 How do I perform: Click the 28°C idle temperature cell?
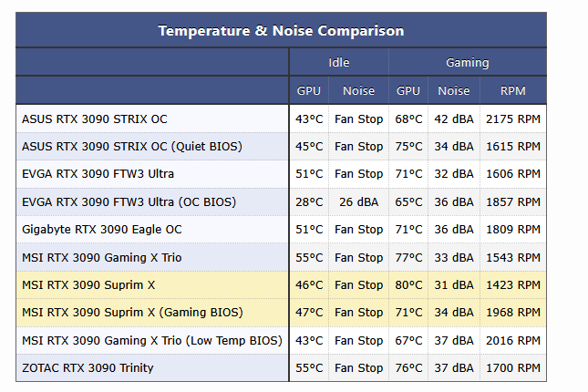[x=309, y=201]
